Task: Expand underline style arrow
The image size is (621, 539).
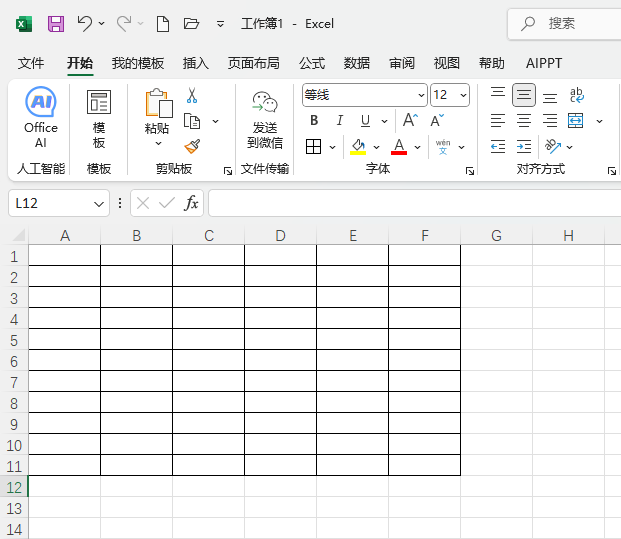Action: coord(384,121)
